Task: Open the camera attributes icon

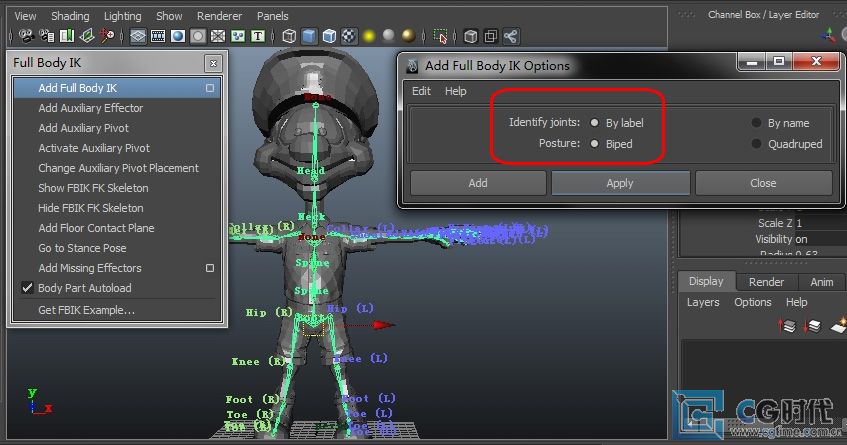Action: [47, 36]
